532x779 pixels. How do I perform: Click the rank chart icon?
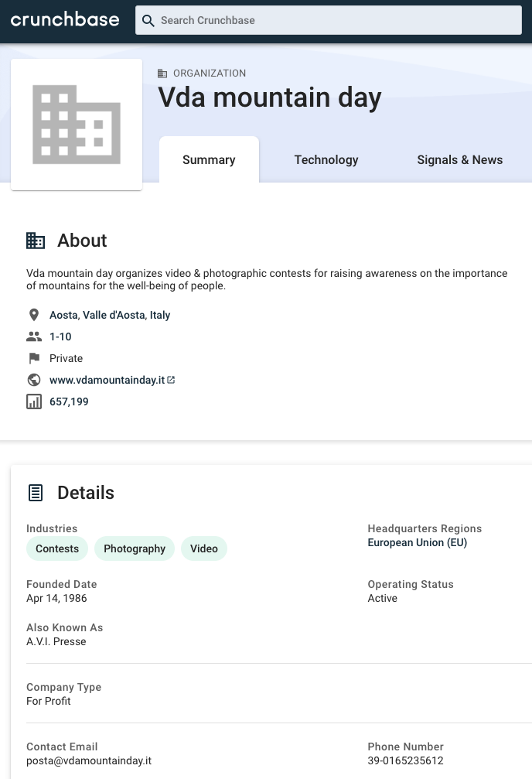click(x=34, y=401)
